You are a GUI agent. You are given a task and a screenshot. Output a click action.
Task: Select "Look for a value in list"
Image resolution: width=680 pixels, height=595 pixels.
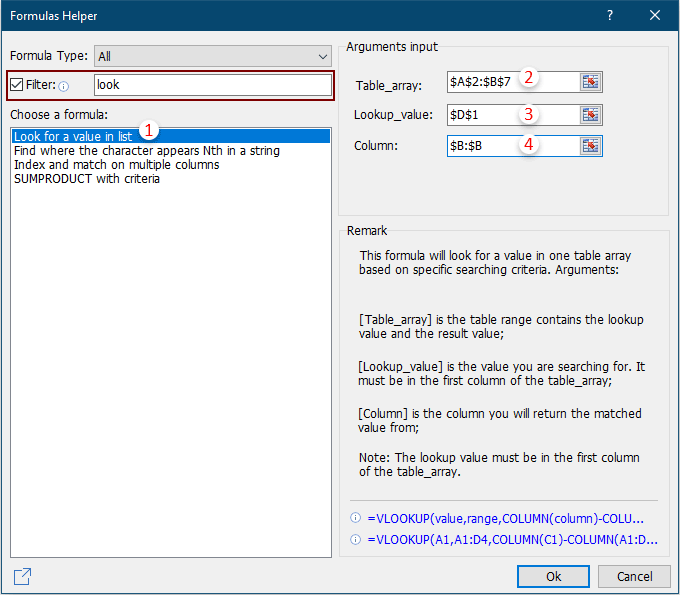(73, 136)
